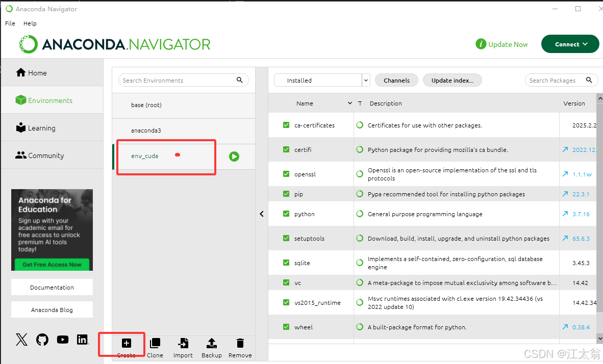
Task: Click the package list scroll-up arrow
Action: click(599, 99)
